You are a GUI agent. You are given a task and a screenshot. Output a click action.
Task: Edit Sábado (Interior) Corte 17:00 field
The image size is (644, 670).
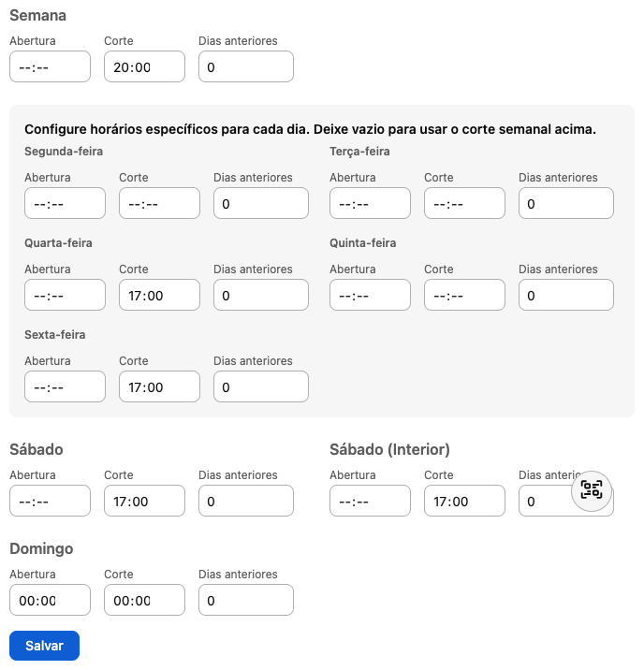coord(464,501)
